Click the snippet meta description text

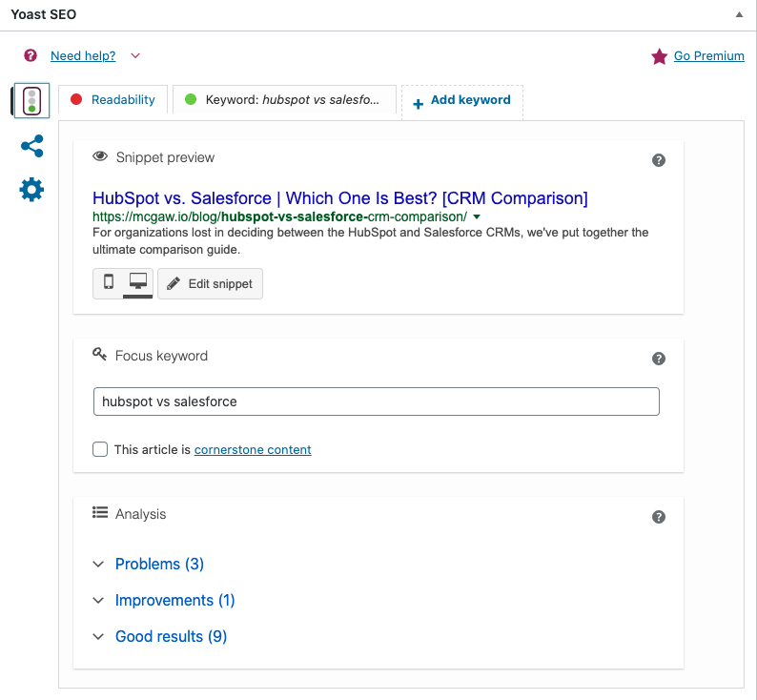tap(370, 241)
